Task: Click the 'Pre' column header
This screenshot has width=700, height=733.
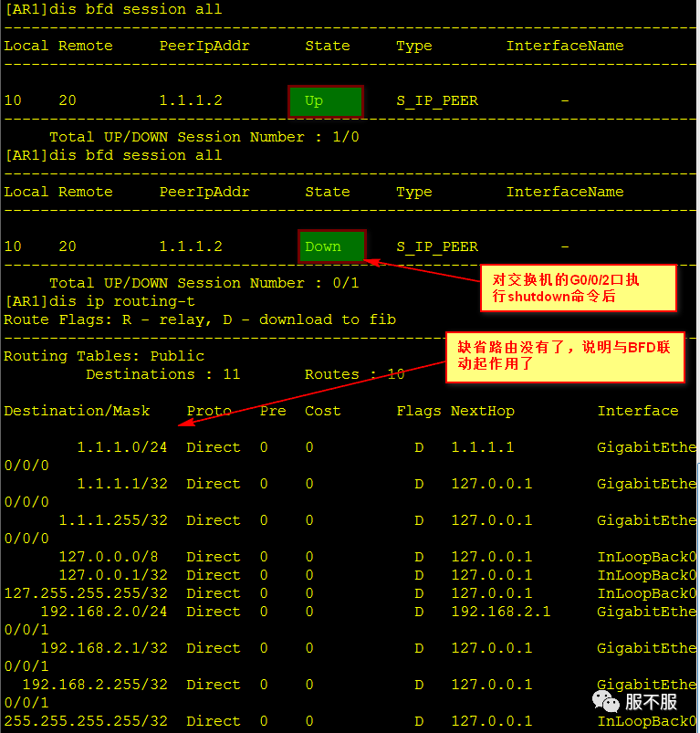Action: (273, 411)
